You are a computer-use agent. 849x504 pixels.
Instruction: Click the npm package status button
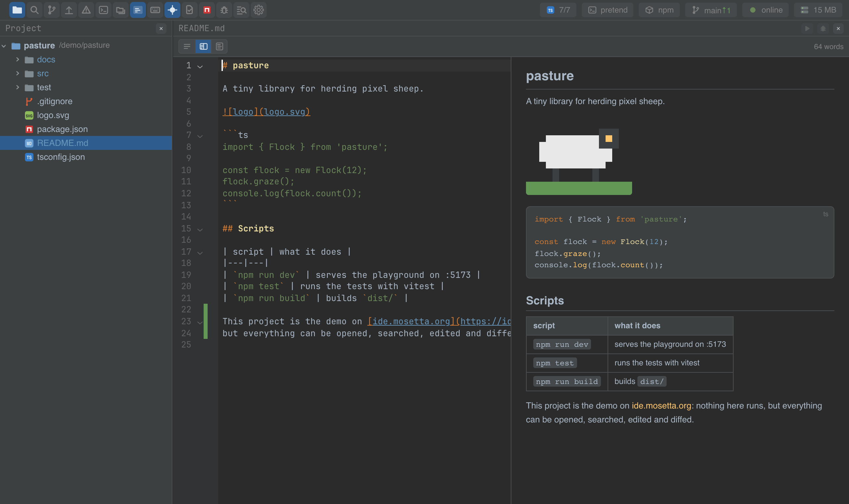pos(659,10)
